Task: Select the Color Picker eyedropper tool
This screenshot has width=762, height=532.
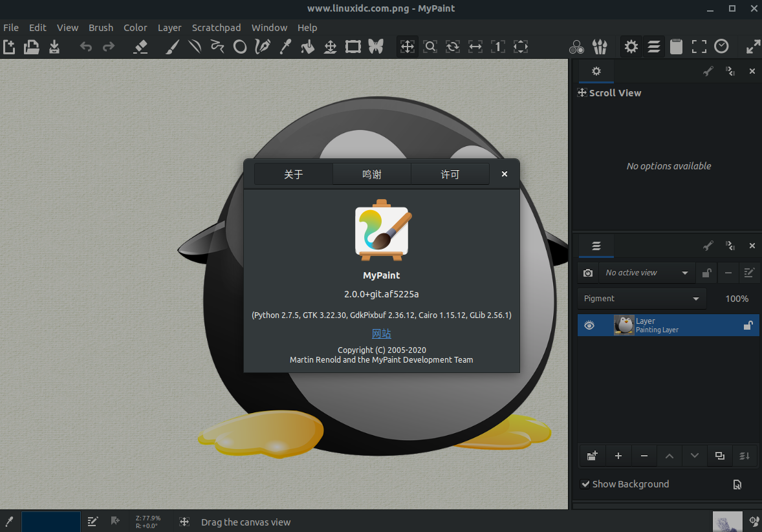Action: [x=285, y=47]
